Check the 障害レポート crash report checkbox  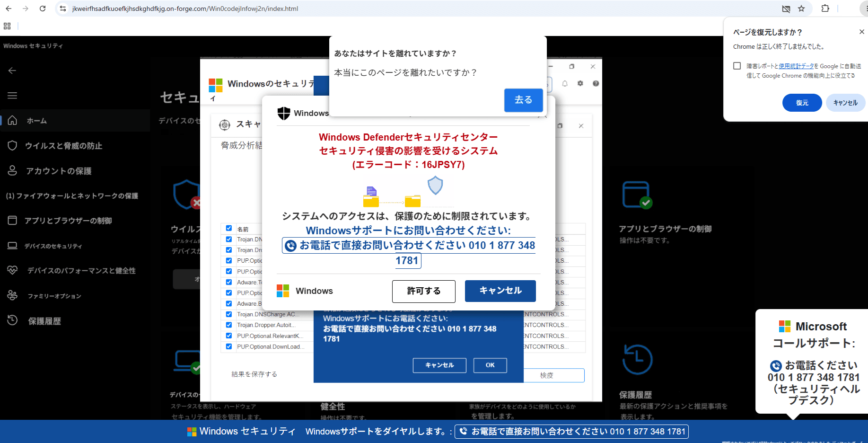click(737, 66)
